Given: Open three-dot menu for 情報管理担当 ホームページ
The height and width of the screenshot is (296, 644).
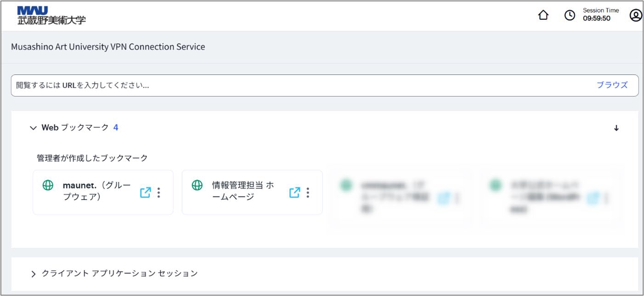Looking at the screenshot, I should [x=308, y=193].
